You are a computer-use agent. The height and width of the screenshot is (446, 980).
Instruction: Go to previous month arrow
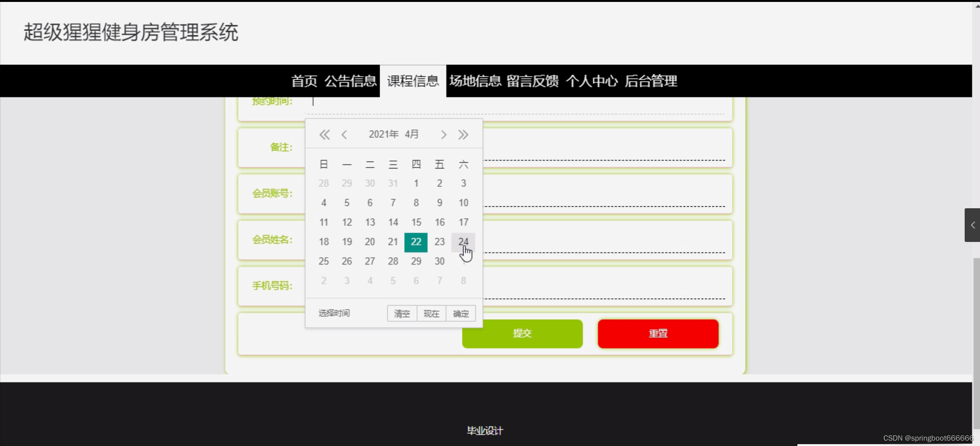(x=344, y=135)
